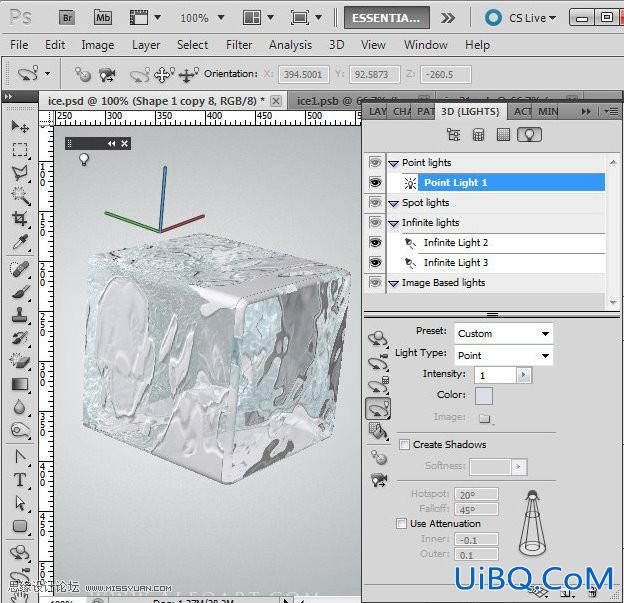Select the 3D Object Rotate tool in toolbox
Screen dimensions: 624x603
coord(20,553)
